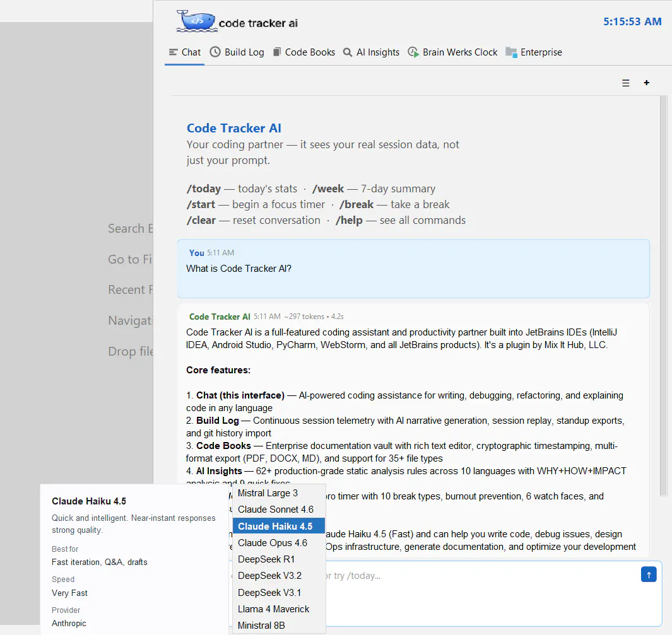
Task: Open the Brain Werks Clock tab
Action: click(452, 52)
